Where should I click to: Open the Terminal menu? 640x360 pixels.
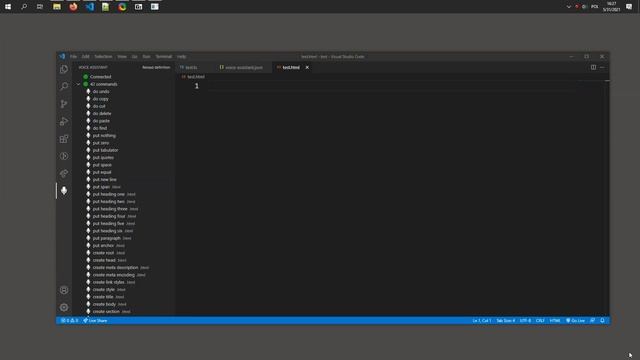point(164,56)
